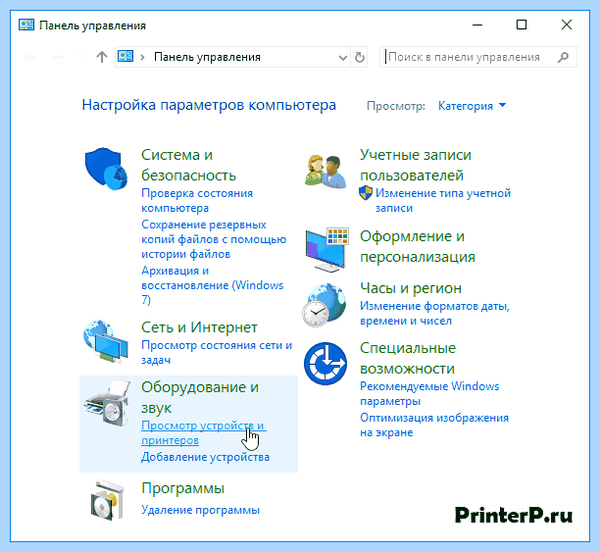The image size is (600, 552).
Task: Click the chevron before Панель управления in the address bar
Action: (142, 57)
